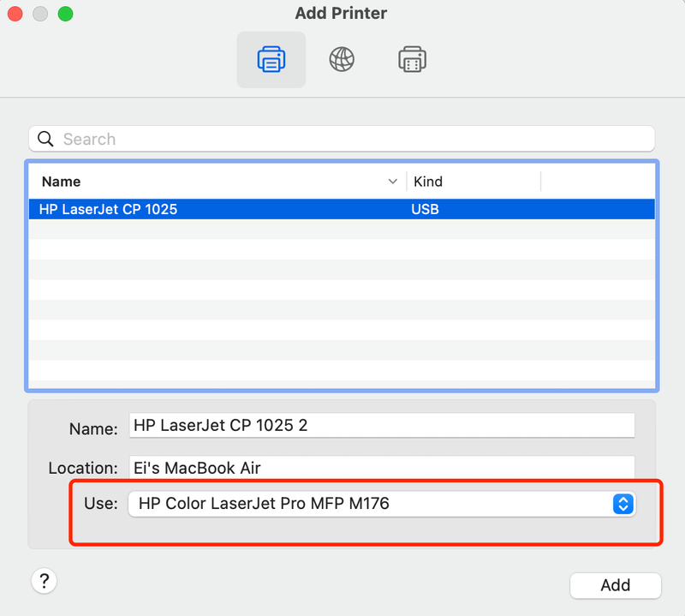Click the magnifying glass search icon

(45, 139)
